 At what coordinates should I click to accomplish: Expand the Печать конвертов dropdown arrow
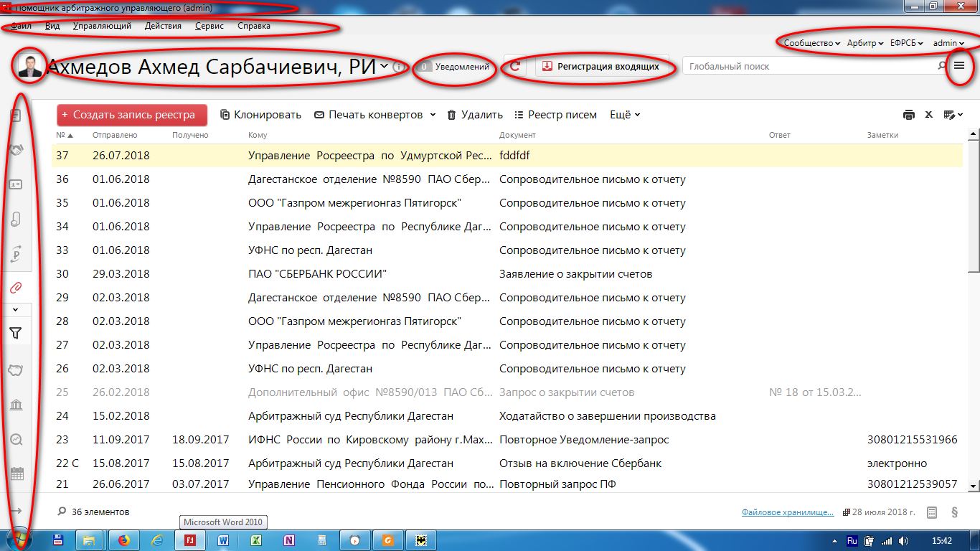433,115
